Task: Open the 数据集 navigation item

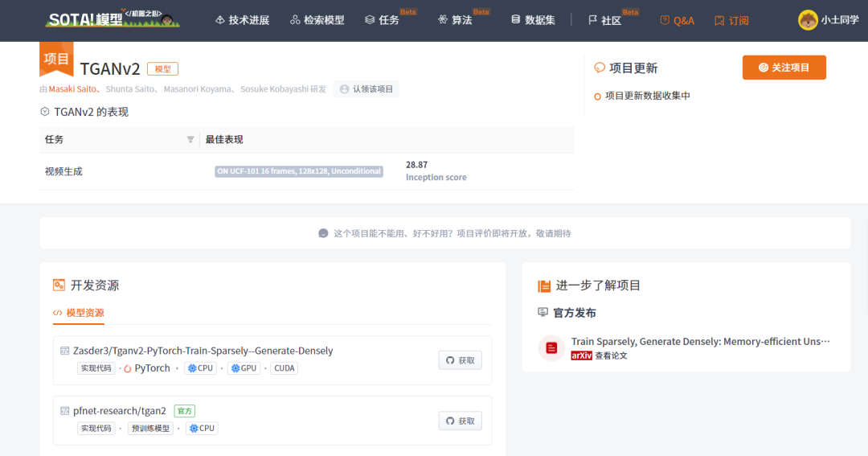Action: 533,20
